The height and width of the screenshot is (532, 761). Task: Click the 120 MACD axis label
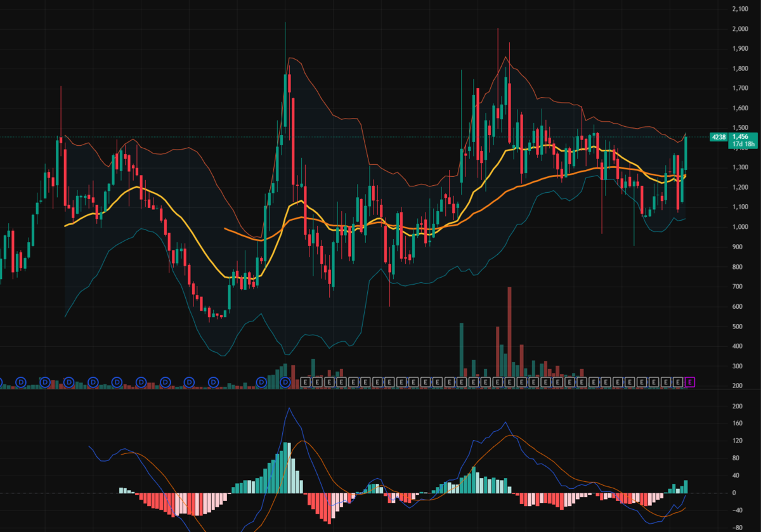(x=738, y=441)
